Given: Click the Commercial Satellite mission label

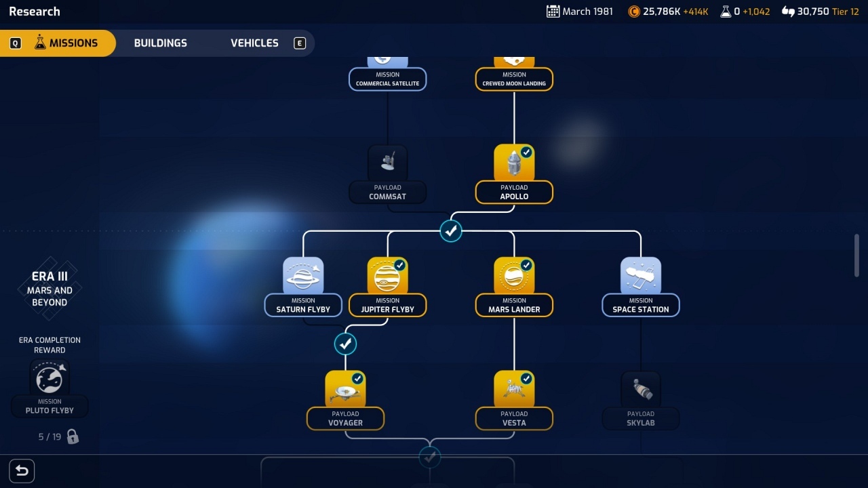Looking at the screenshot, I should (387, 79).
